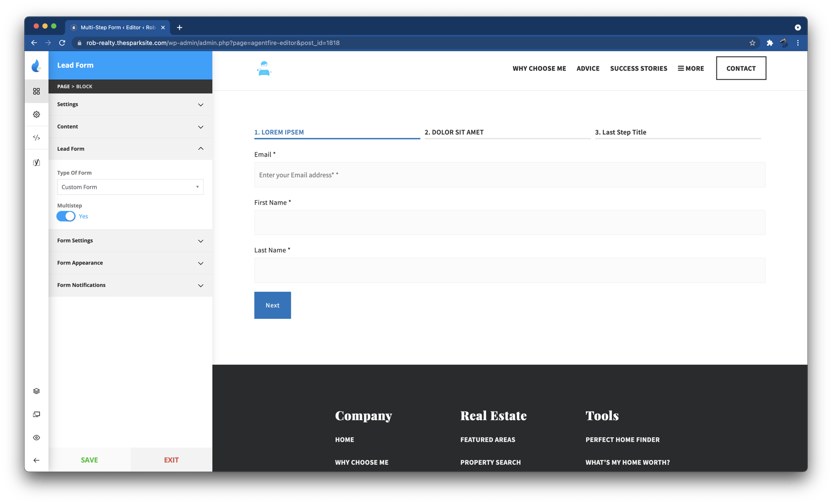Click the Email address input field
The width and height of the screenshot is (832, 504).
click(x=509, y=175)
